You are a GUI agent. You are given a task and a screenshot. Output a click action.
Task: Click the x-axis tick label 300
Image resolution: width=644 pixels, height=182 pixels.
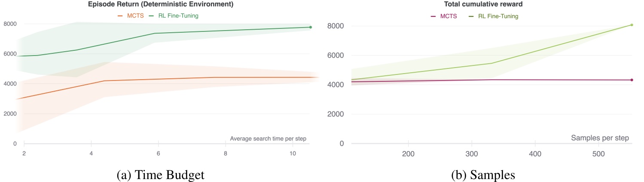click(x=472, y=154)
